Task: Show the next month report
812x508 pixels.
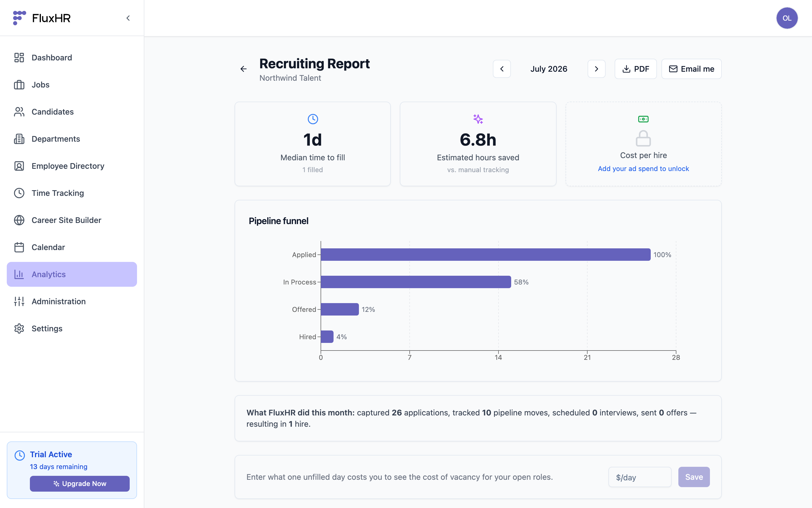Action: 596,69
